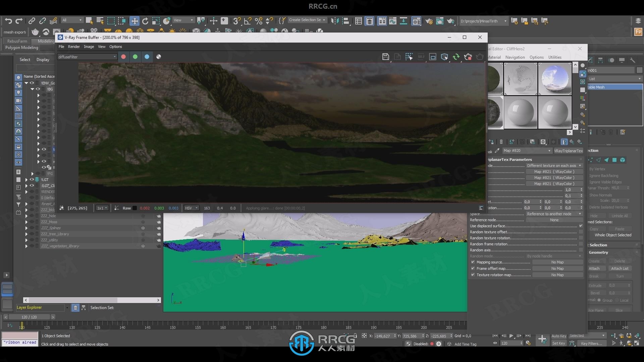Image resolution: width=644 pixels, height=362 pixels.
Task: Open Image menu in V-Ray Frame Buffer
Action: 89,47
